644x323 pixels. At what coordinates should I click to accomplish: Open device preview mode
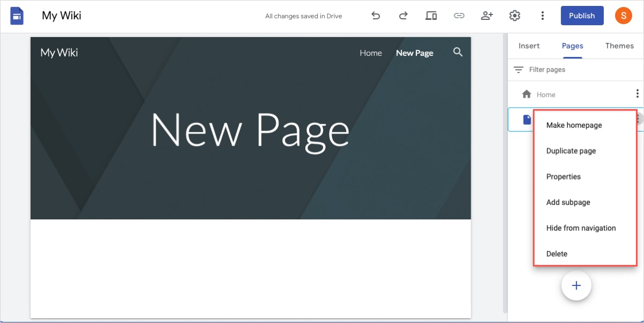pos(431,16)
